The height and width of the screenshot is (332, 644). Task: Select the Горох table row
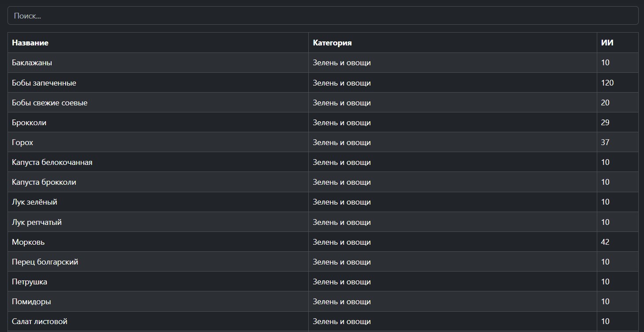click(22, 142)
